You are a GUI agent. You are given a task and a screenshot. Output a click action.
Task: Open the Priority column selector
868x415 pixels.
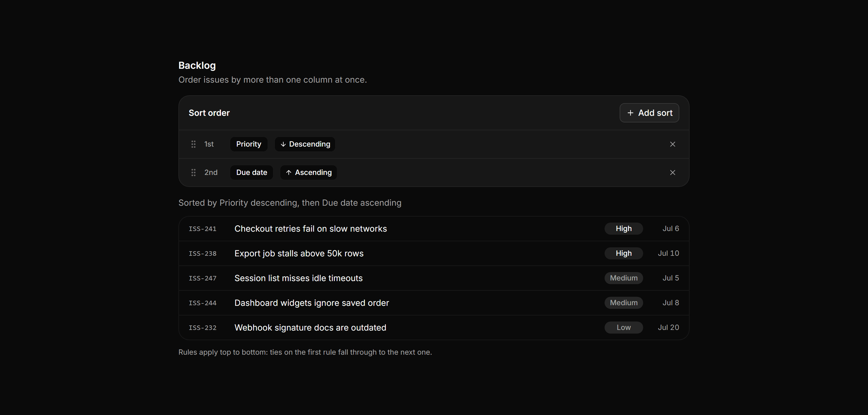point(249,144)
